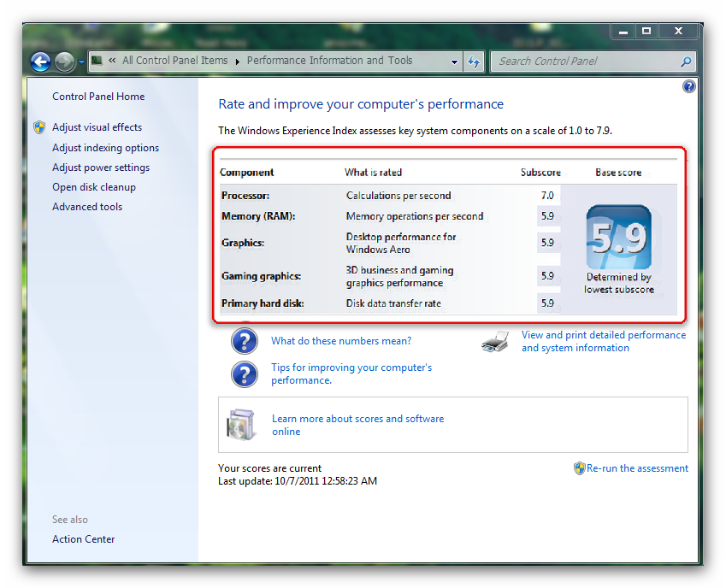
Task: Open Adjust power settings
Action: point(101,168)
